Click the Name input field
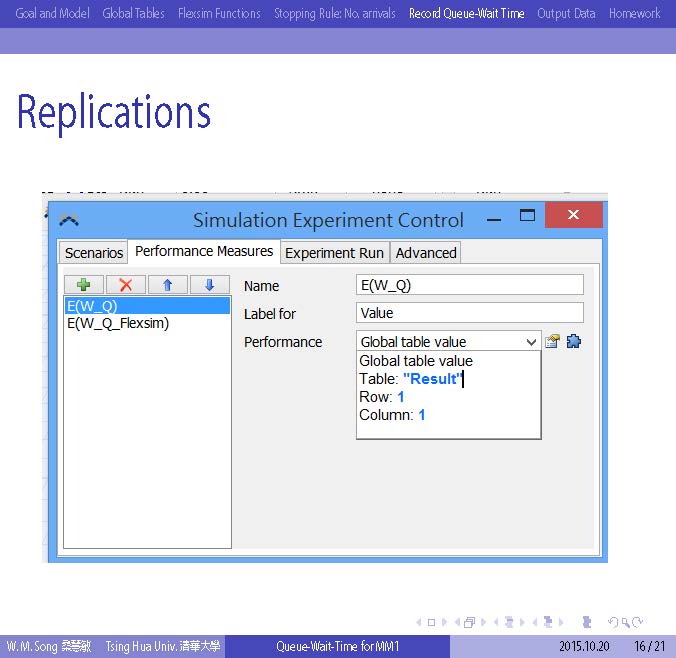The image size is (676, 658). click(469, 286)
